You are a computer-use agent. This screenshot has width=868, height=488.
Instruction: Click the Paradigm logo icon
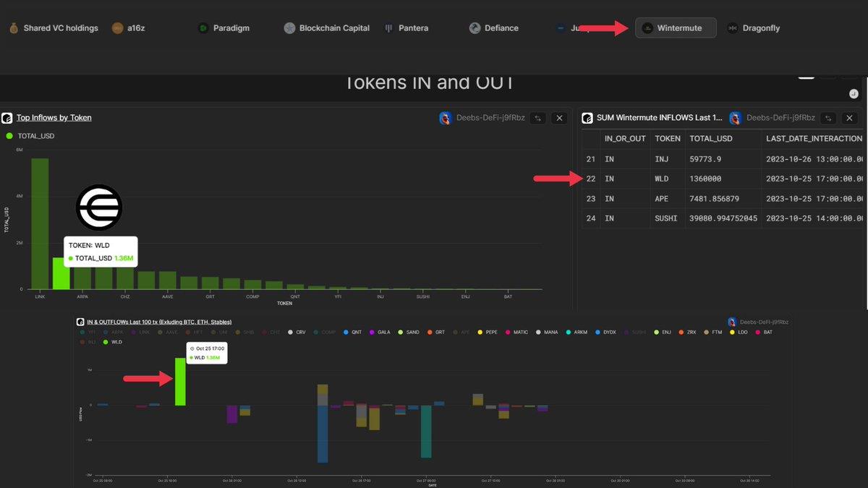[x=203, y=28]
